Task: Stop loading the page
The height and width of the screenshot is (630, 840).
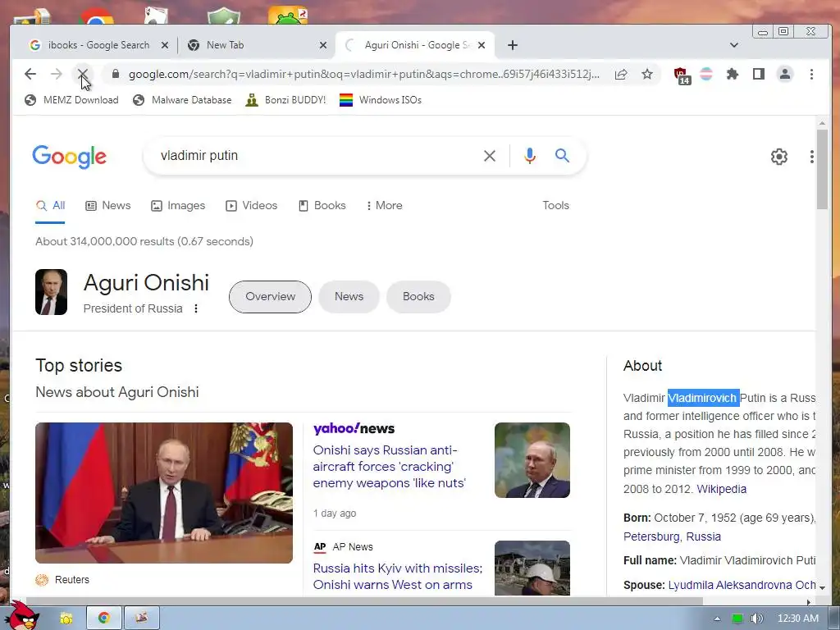Action: [x=83, y=74]
